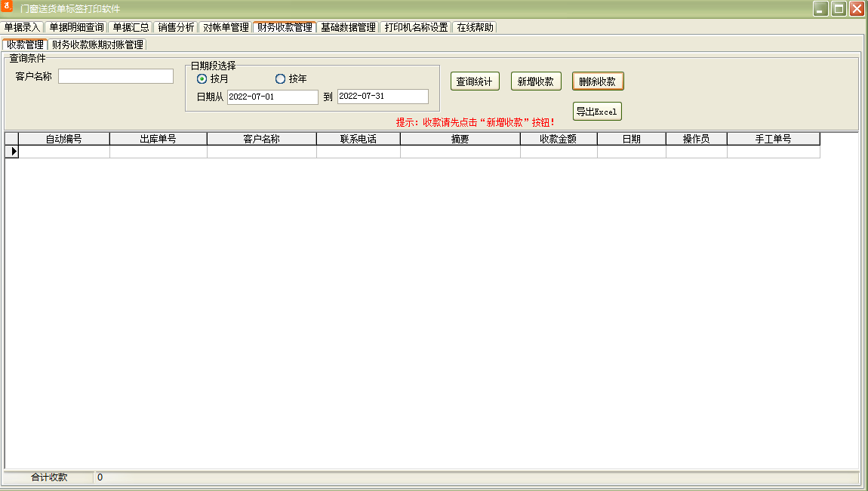Open the 单据录入 tab
Screen dimensions: 868x491
(x=22, y=27)
